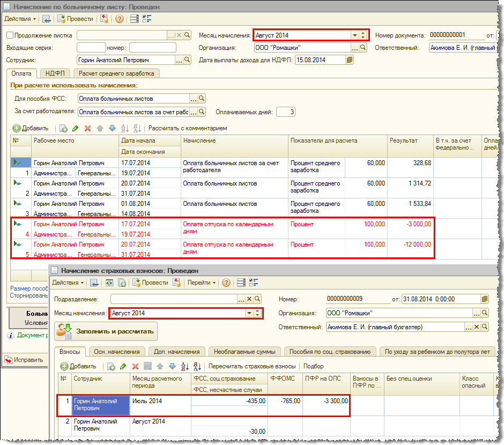Viewport: 504px width, 445px height.
Task: Click sort ascending icon in sick leave table toolbar
Action: (x=125, y=129)
